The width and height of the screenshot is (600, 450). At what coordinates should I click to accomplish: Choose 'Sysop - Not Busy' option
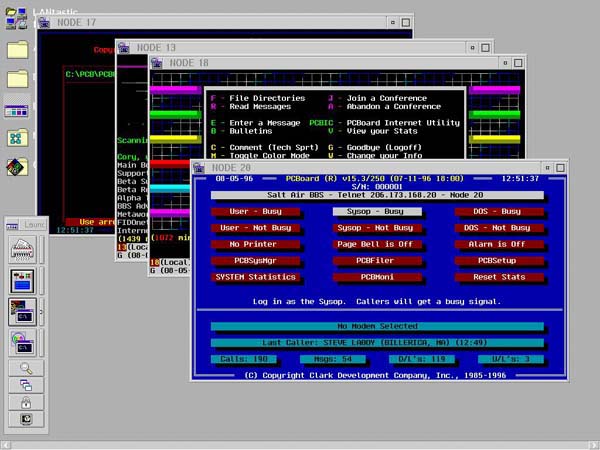pyautogui.click(x=377, y=228)
